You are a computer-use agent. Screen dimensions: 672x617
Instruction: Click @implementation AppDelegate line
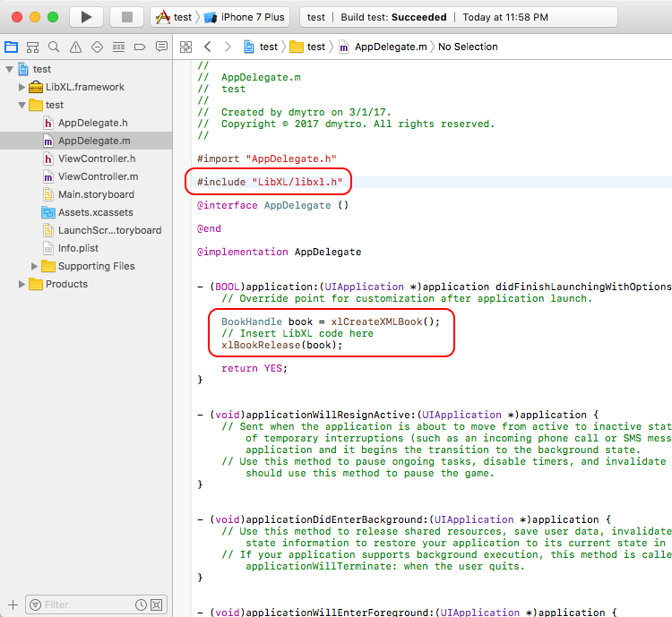(279, 252)
